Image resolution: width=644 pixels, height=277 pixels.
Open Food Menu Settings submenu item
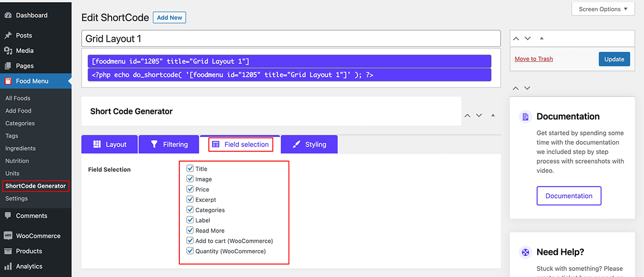(17, 199)
